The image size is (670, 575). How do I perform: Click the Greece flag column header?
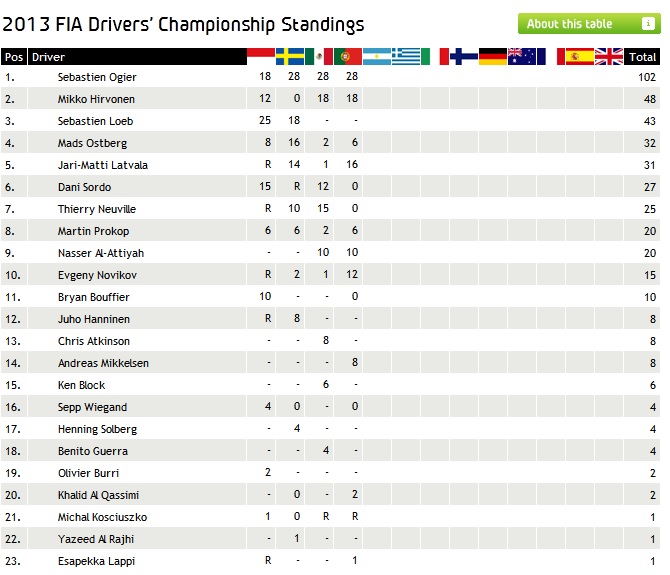coord(406,57)
